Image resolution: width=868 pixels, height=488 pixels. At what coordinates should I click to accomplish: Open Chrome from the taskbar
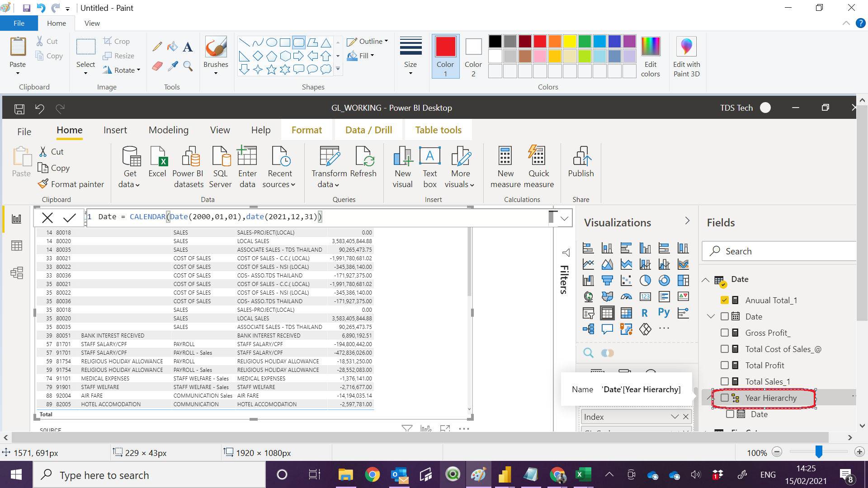coord(372,475)
